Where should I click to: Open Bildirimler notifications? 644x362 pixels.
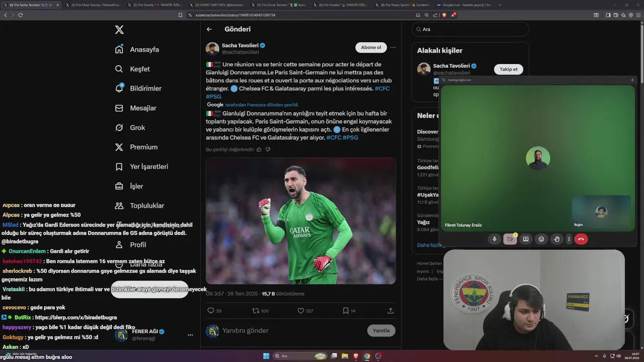138,88
